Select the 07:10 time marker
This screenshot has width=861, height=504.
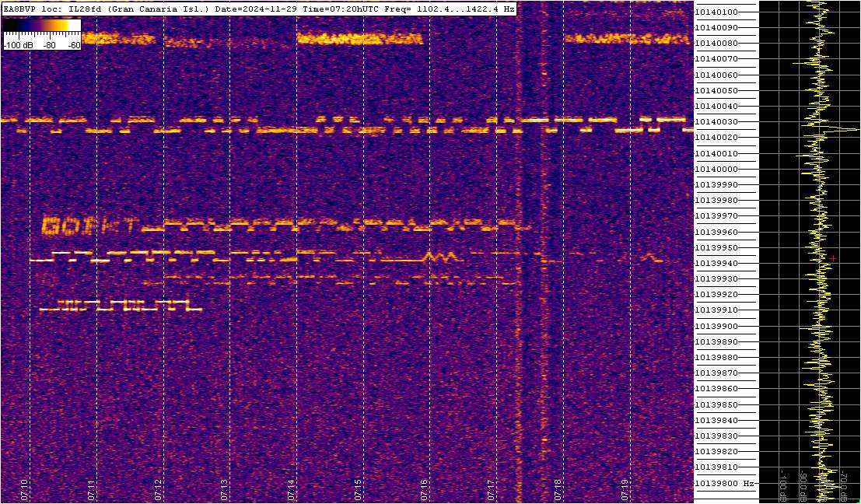tap(24, 489)
